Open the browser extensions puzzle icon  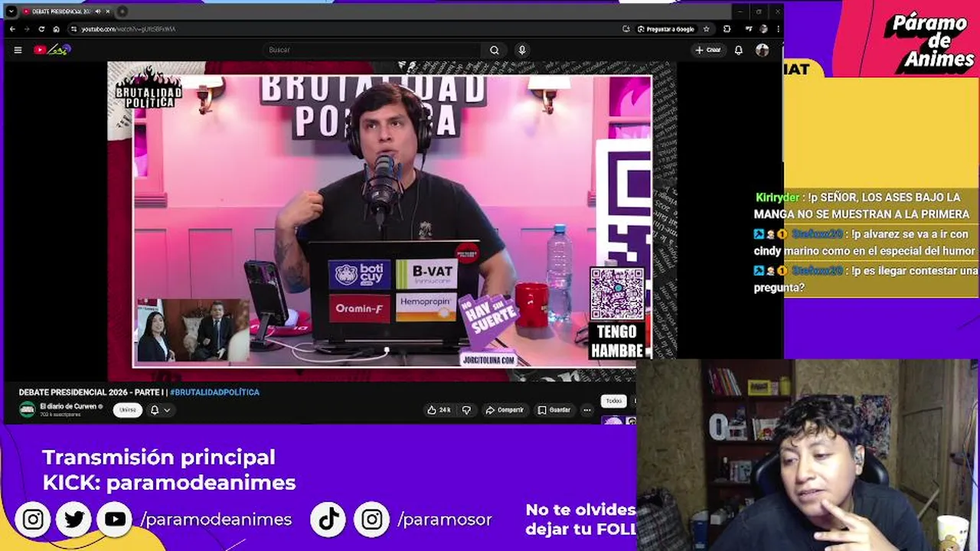click(727, 29)
